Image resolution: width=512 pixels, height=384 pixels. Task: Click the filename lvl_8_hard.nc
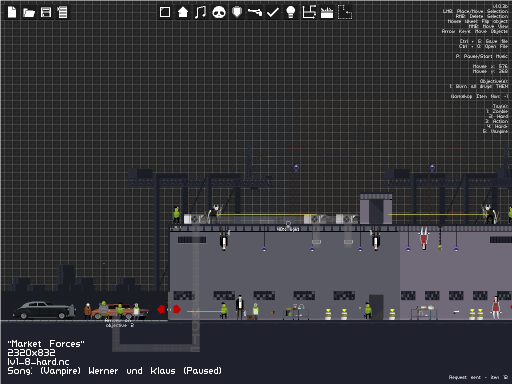point(38,362)
